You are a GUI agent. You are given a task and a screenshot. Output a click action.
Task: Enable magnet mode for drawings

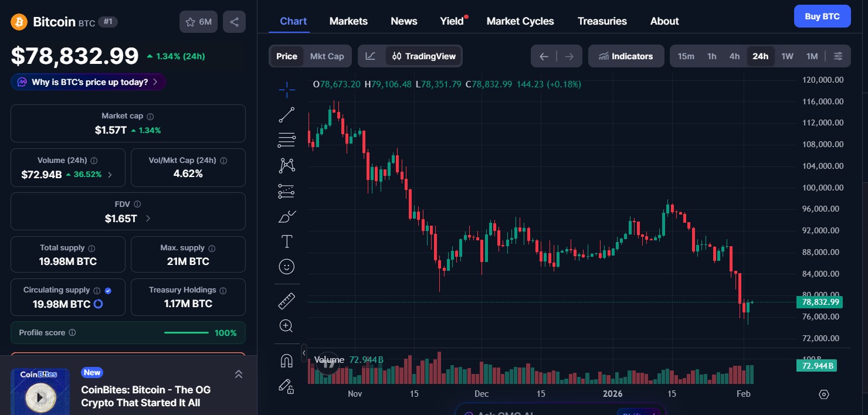(x=286, y=360)
